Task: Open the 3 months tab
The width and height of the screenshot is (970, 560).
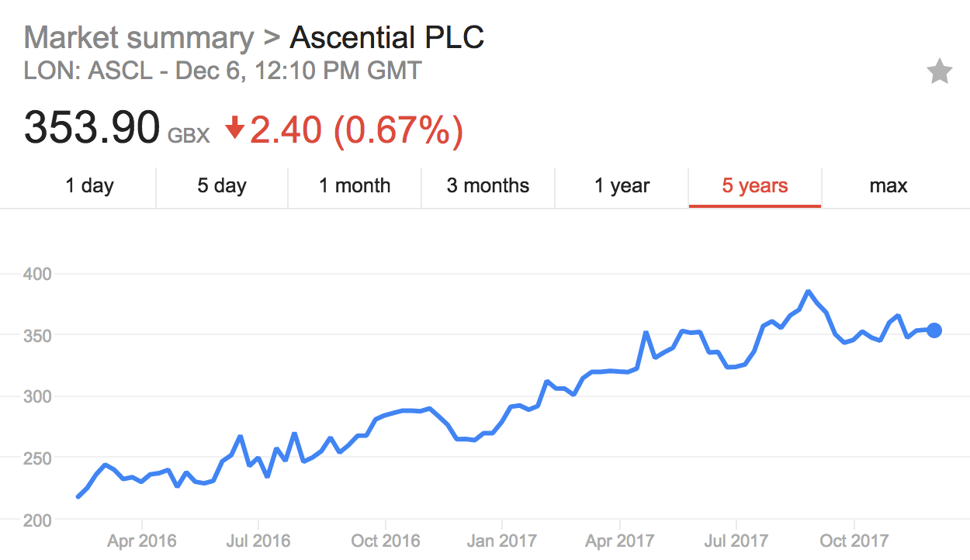Action: point(488,186)
